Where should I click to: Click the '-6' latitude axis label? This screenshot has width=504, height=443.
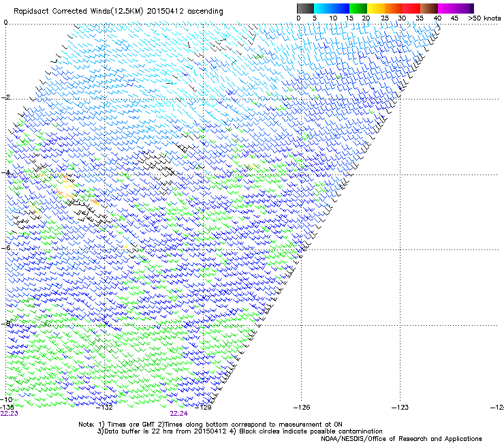pos(5,247)
